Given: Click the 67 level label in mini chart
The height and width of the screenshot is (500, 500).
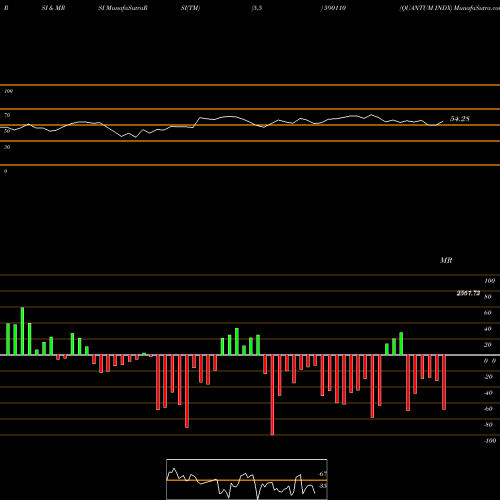Looking at the screenshot, I should (x=322, y=474).
